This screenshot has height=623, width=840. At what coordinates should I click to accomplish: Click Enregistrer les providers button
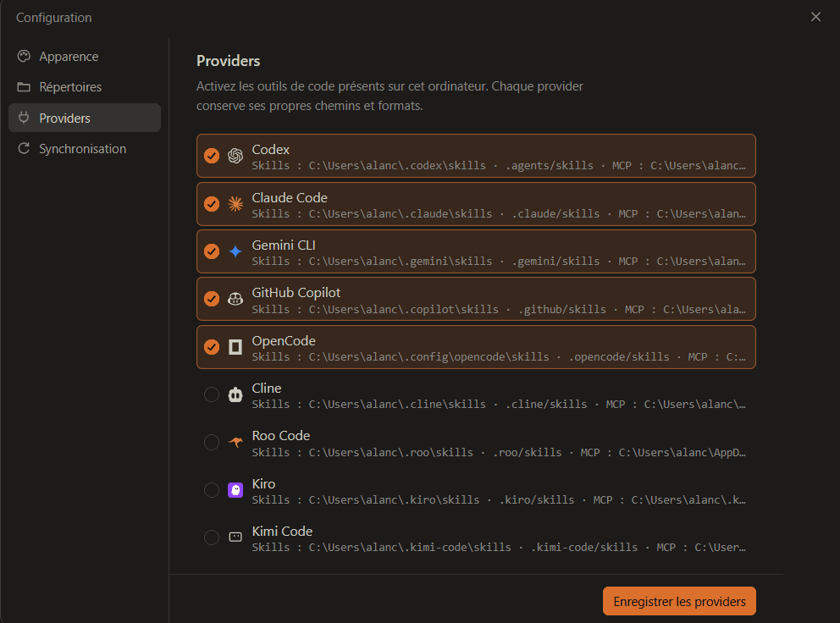coord(679,601)
